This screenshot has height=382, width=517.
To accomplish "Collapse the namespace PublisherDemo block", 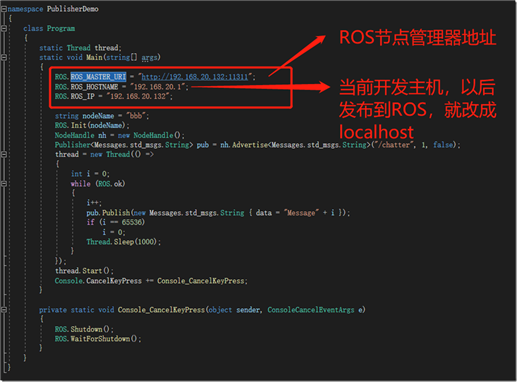I will [x=4, y=9].
